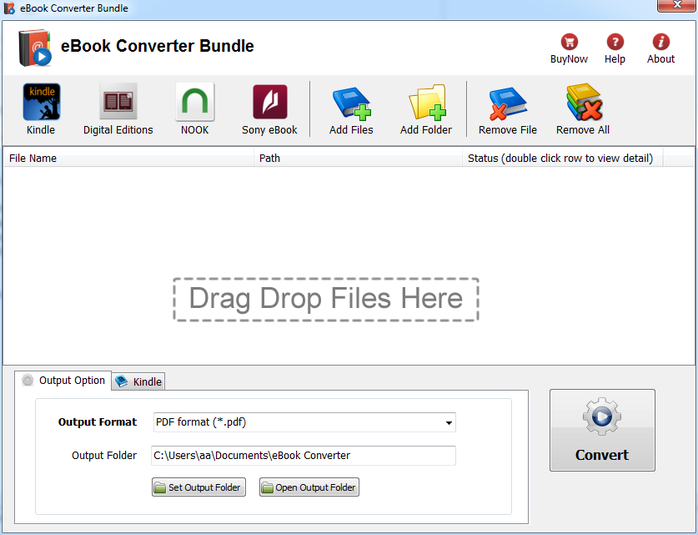Image resolution: width=698 pixels, height=535 pixels.
Task: Click the Set Output Folder button
Action: [x=199, y=487]
